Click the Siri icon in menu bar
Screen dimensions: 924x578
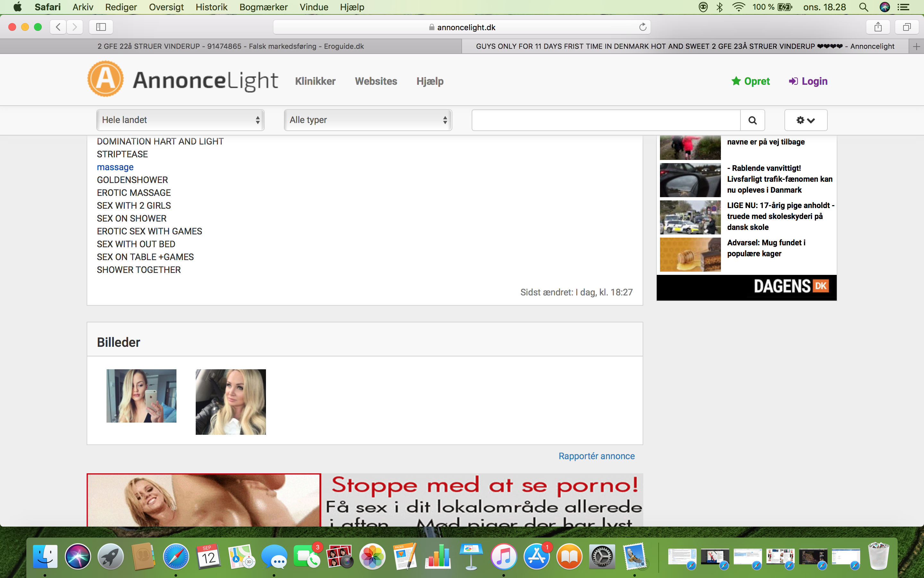[885, 7]
